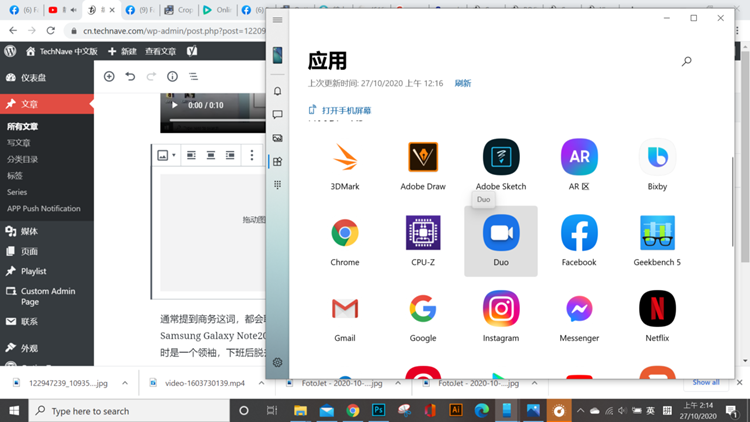The image size is (750, 422).
Task: Open the AR 区 app
Action: [579, 166]
